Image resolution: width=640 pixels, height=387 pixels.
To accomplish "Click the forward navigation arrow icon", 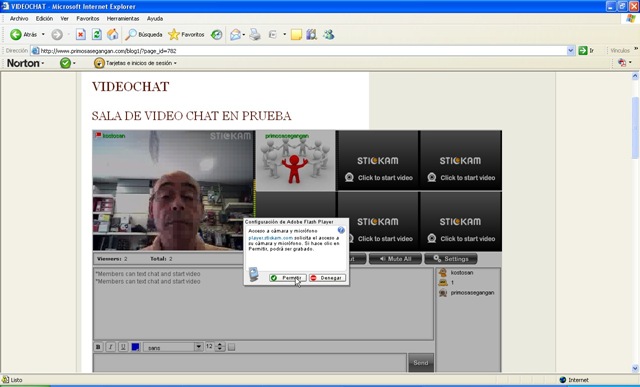I will point(57,35).
